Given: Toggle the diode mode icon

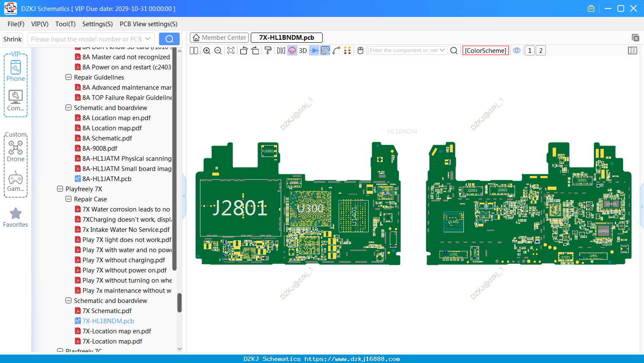Looking at the screenshot, I should tap(314, 51).
